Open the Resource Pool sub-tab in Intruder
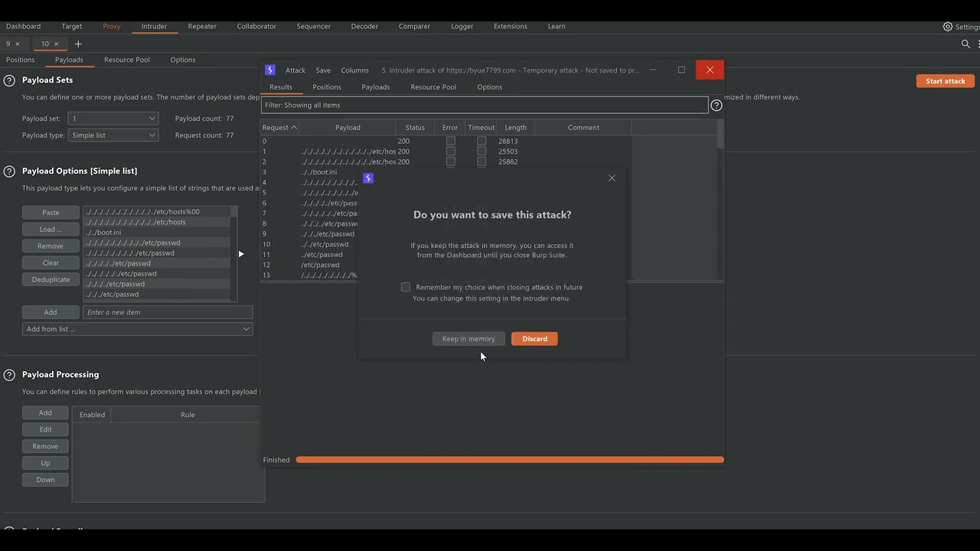This screenshot has width=980, height=551. [127, 60]
